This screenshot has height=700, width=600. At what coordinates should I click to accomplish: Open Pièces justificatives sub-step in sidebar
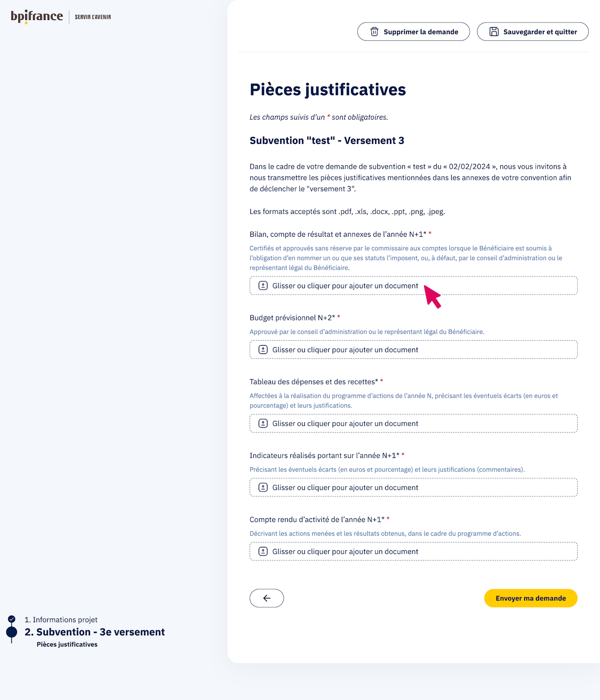[67, 645]
